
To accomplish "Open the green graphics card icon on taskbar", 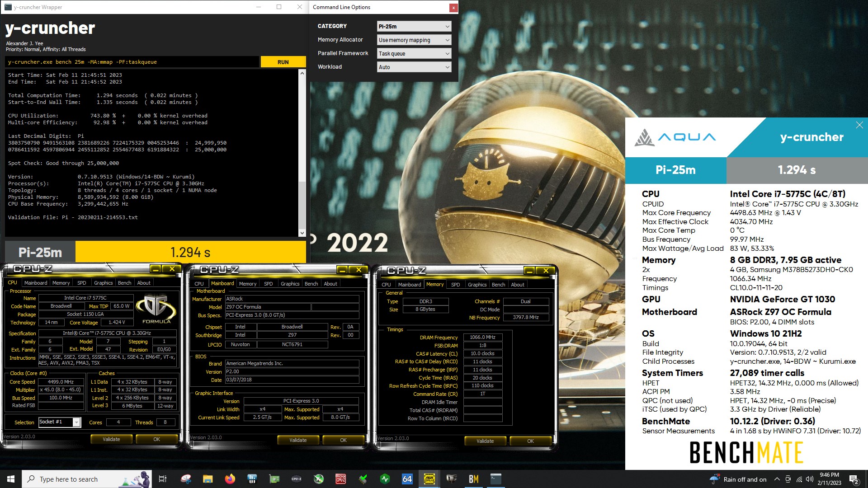I will tap(274, 479).
